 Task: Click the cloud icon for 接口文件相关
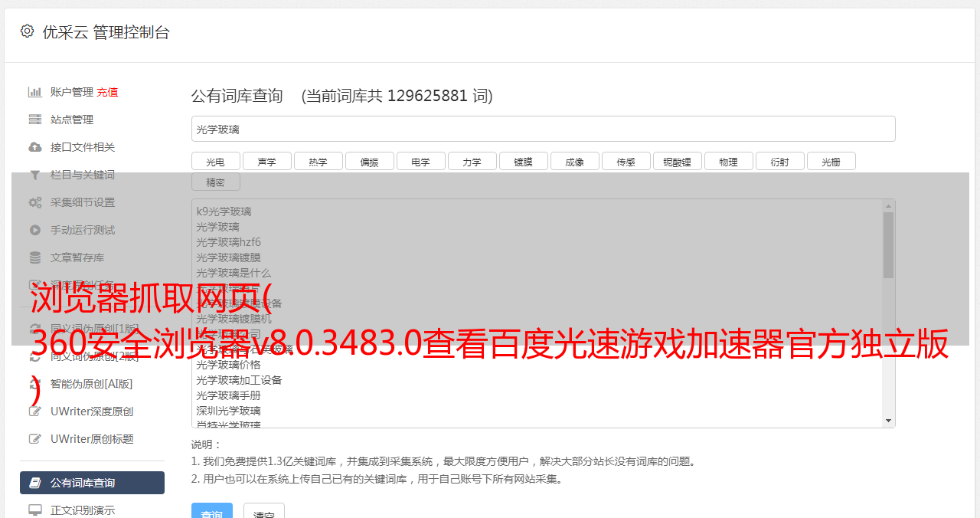[x=35, y=147]
